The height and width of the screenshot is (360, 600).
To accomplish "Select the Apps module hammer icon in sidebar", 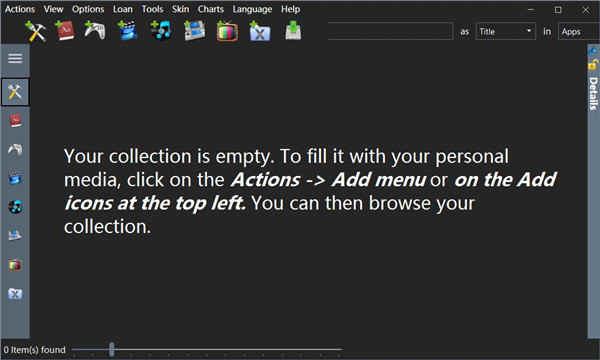I will coord(15,92).
